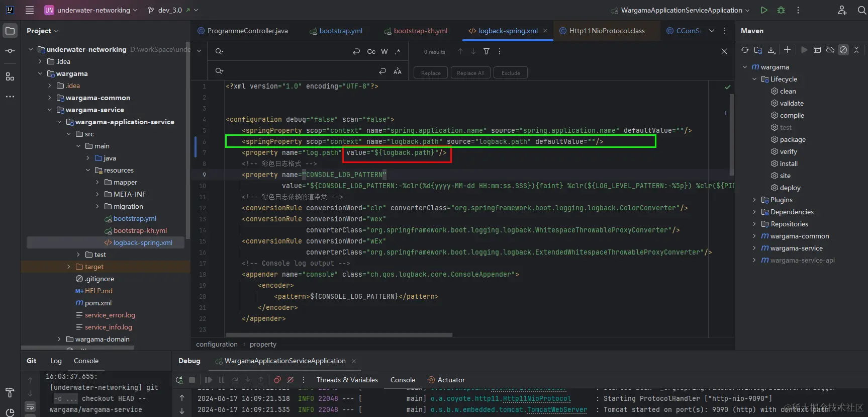Expand the wargama-common module
868x417 pixels.
point(49,98)
